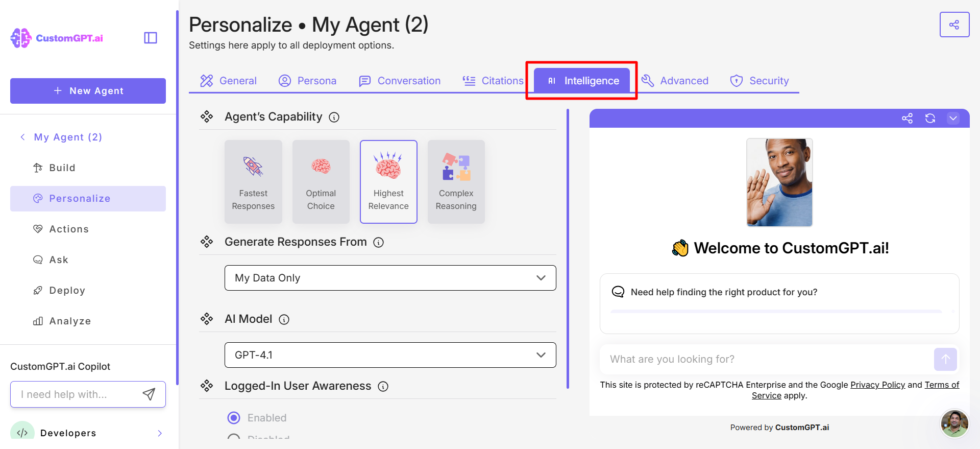Click the share icon at top right
The height and width of the screenshot is (449, 980).
coord(954,25)
